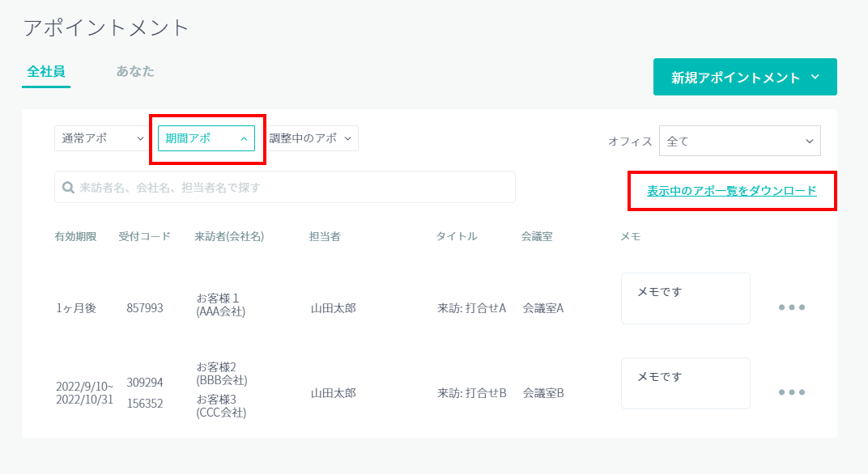
Task: Focus the visitor name search field
Action: pos(285,187)
